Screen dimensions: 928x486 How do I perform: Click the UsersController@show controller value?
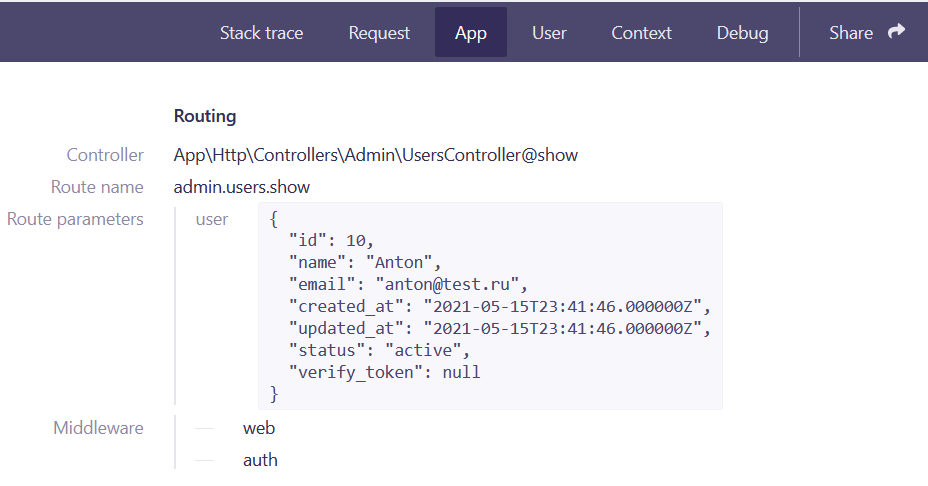click(376, 155)
